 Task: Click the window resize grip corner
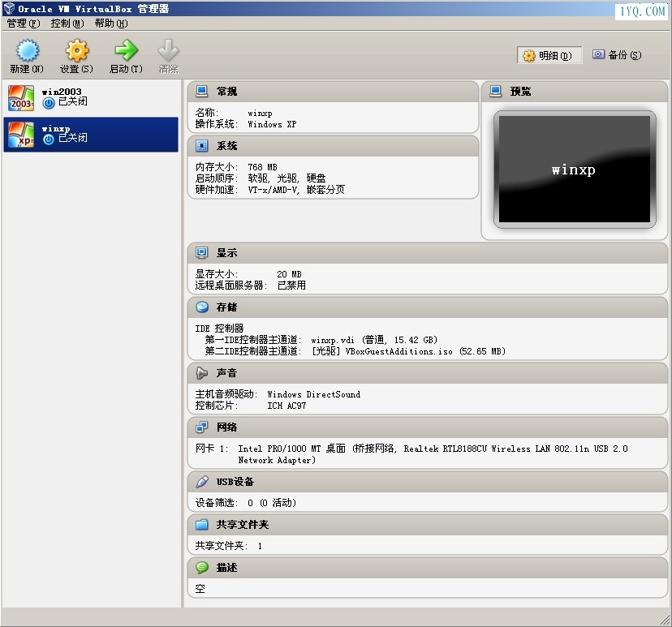666,621
